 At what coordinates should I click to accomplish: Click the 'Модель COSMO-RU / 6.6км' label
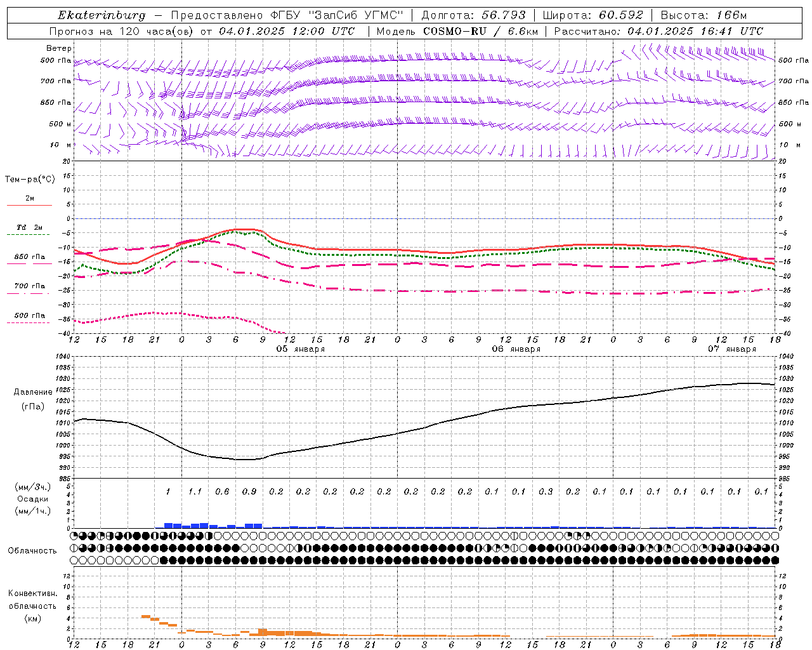click(457, 31)
